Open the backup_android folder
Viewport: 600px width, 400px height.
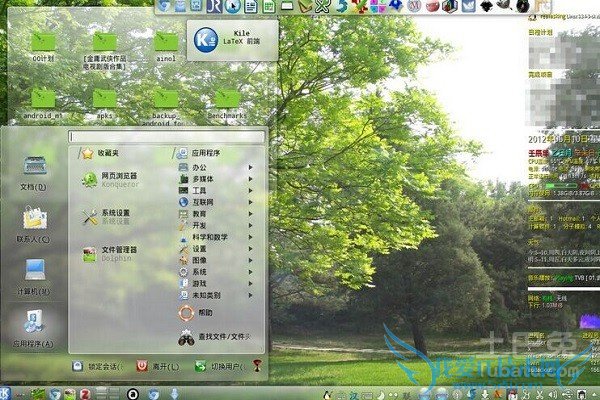point(166,107)
